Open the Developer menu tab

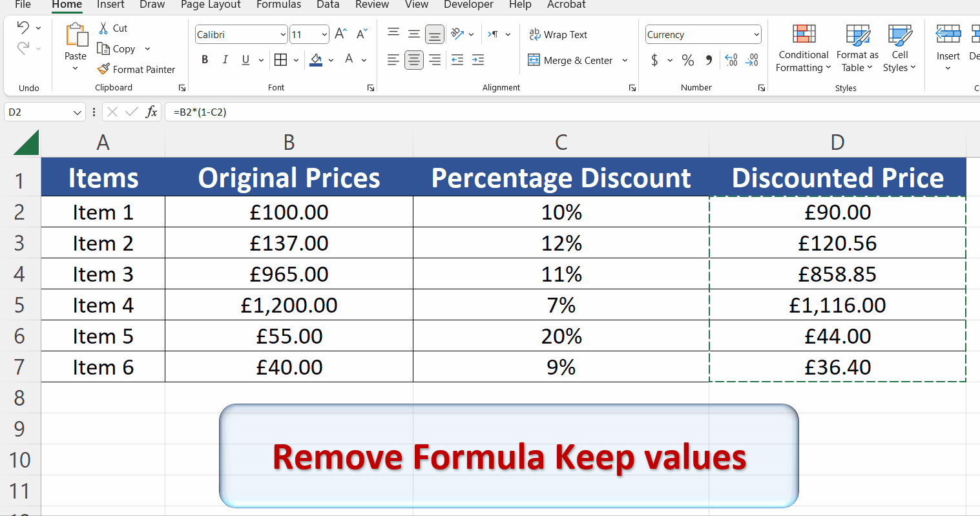[468, 5]
